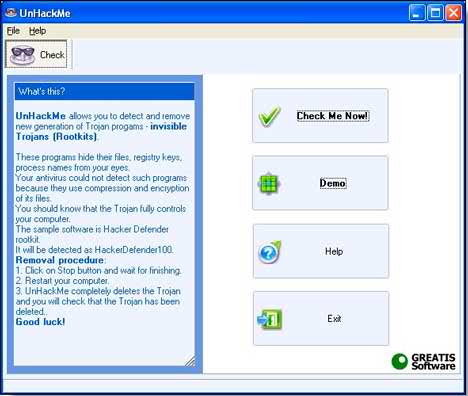Image resolution: width=468 pixels, height=396 pixels.
Task: Close the UnHackMe window
Action: click(x=454, y=13)
